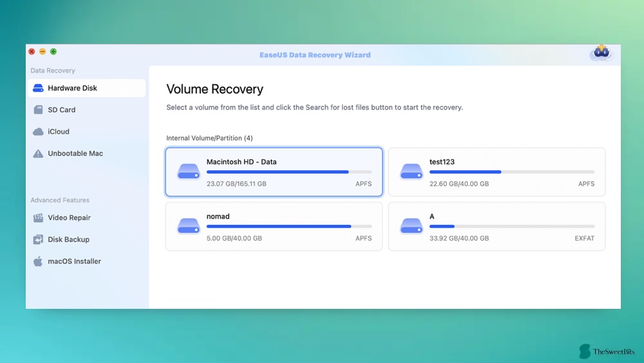Select the Macintosh HD - Data volume
Viewport: 644px width, 363px height.
click(x=241, y=162)
